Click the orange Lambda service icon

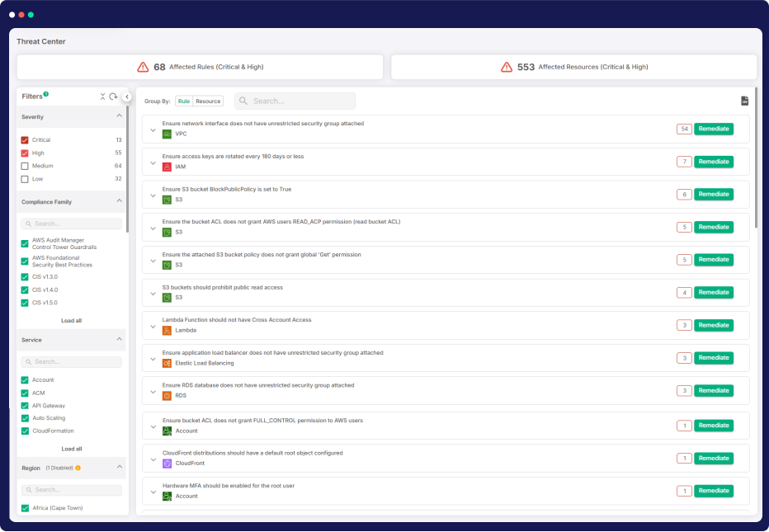(167, 330)
